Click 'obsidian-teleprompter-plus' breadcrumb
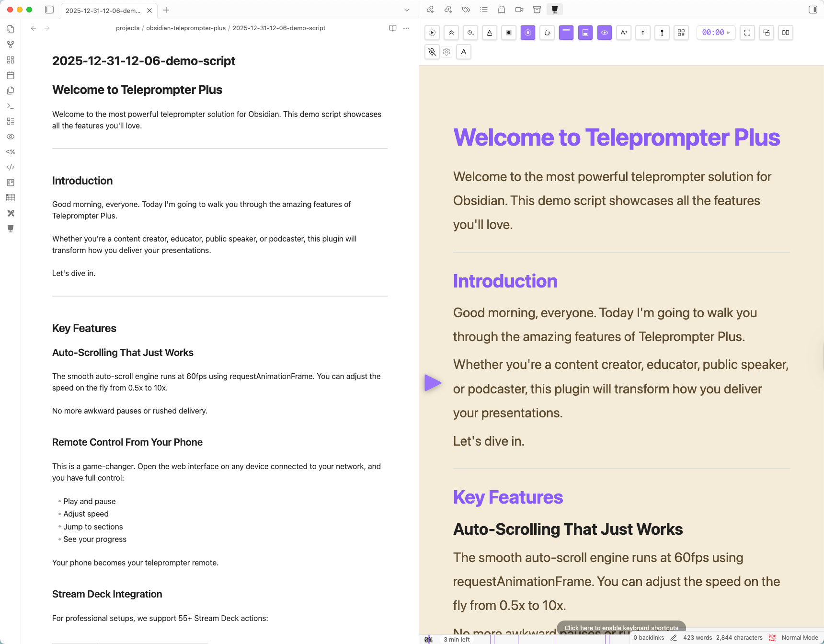824x644 pixels. tap(186, 28)
